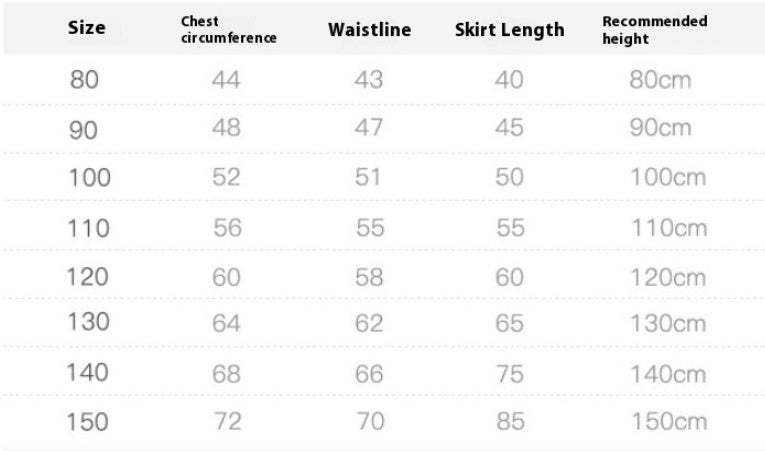Click the Skirt Length column header
This screenshot has width=765, height=451.
click(509, 29)
